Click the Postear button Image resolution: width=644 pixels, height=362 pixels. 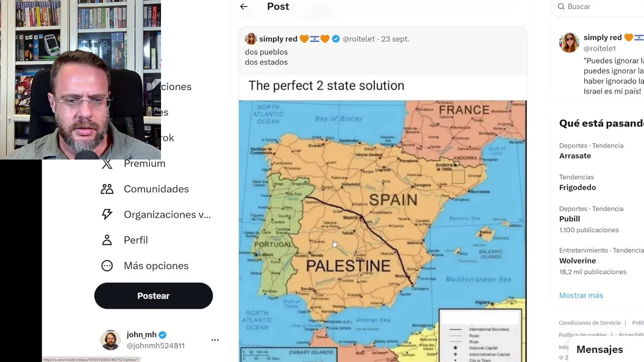point(153,296)
